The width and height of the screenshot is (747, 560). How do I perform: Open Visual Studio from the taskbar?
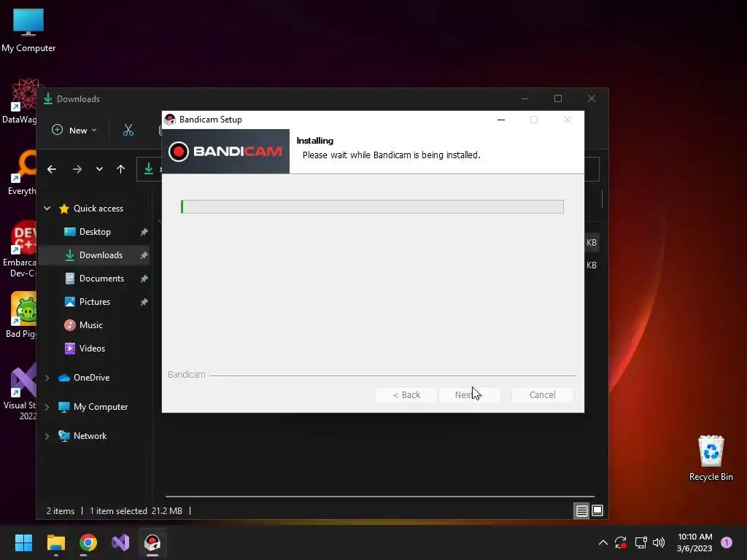[x=120, y=542]
